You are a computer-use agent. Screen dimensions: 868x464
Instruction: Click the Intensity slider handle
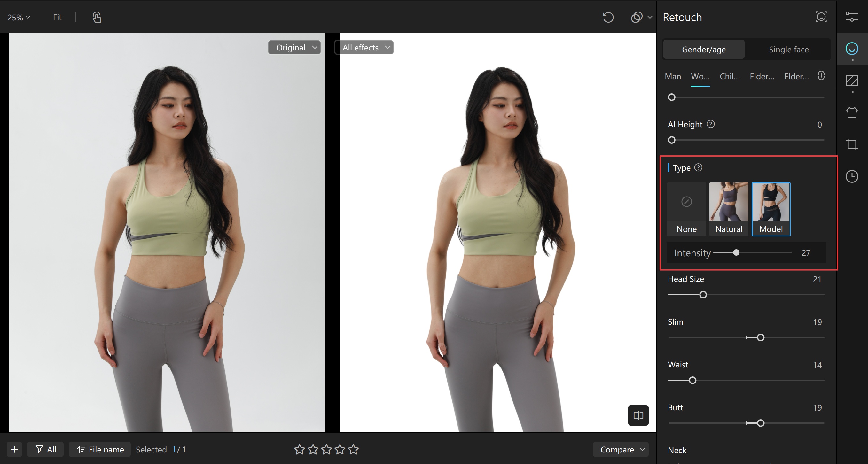736,252
